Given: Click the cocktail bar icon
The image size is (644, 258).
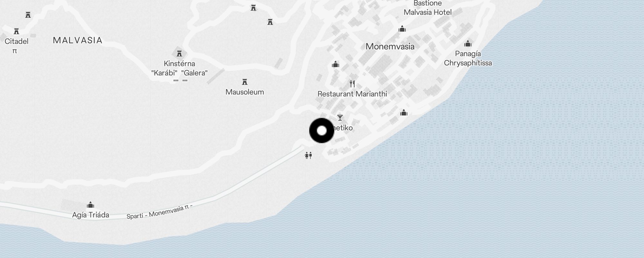Looking at the screenshot, I should 340,118.
